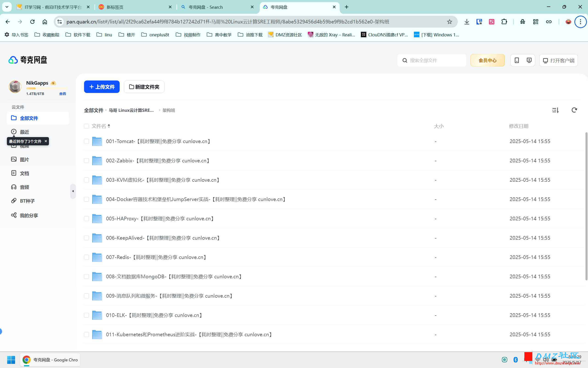
Task: Check the 002-Zabbix folder checkbox
Action: [x=86, y=160]
